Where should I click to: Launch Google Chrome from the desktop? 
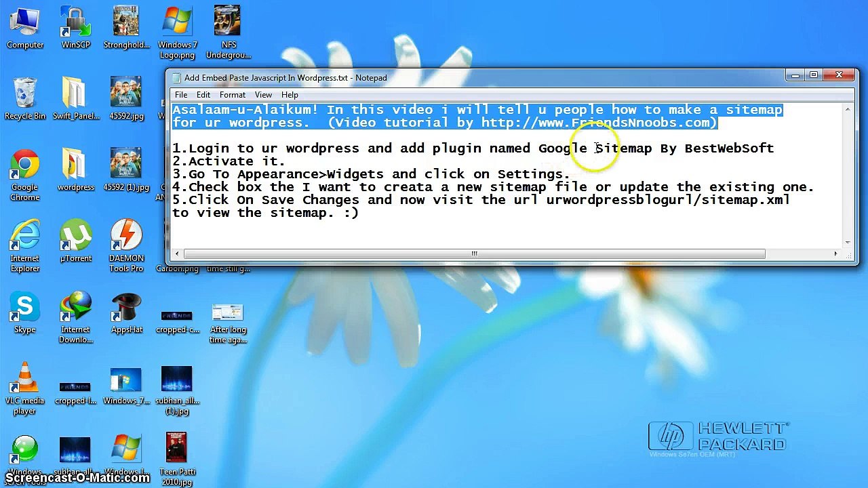coord(25,175)
